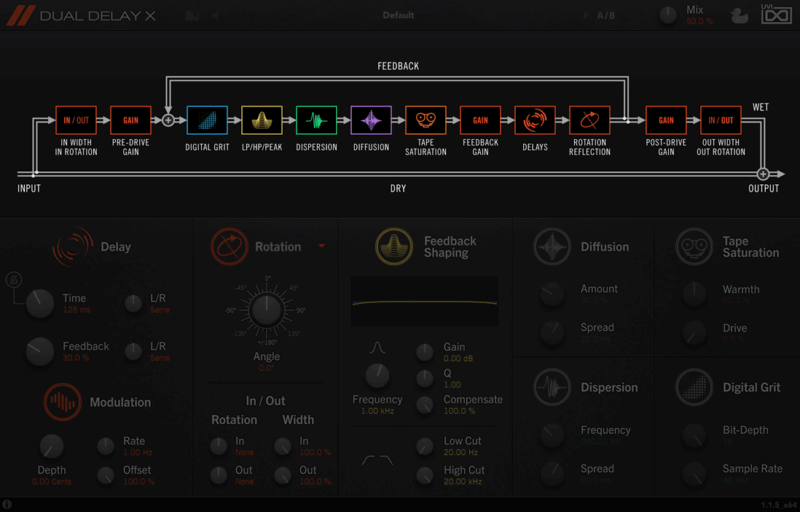Toggle the Tape Saturation section icon
The height and width of the screenshot is (512, 800).
694,247
